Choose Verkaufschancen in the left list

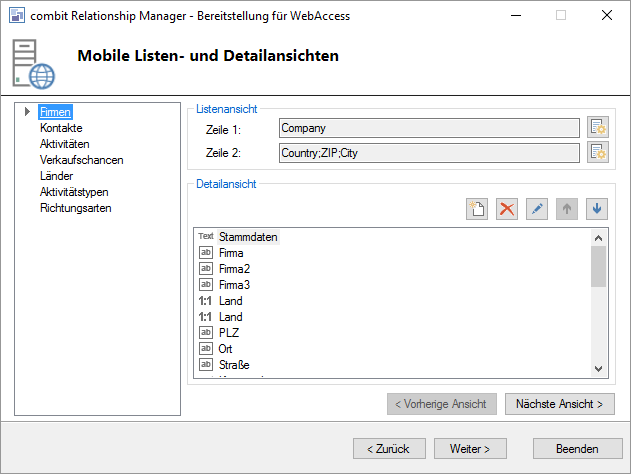tap(82, 160)
